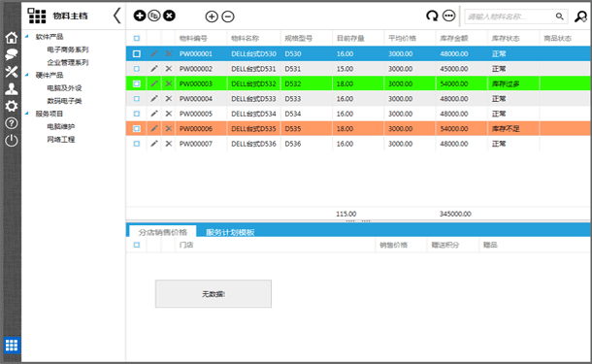This screenshot has height=364, width=592.
Task: Click the copy record toolbar icon
Action: click(x=154, y=16)
